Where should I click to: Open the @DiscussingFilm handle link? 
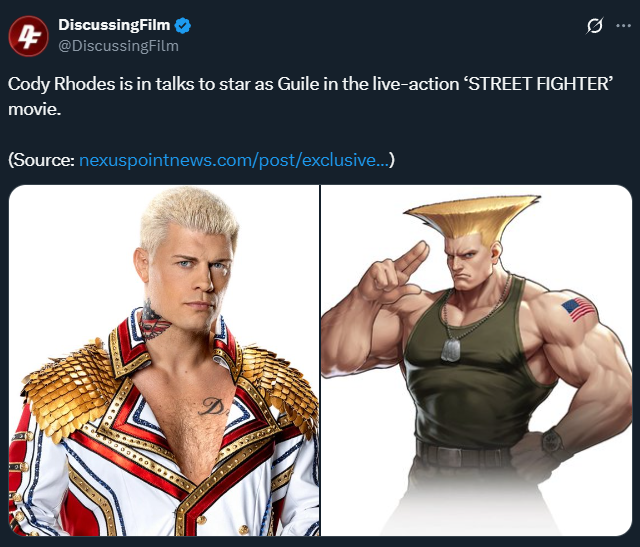pos(118,46)
